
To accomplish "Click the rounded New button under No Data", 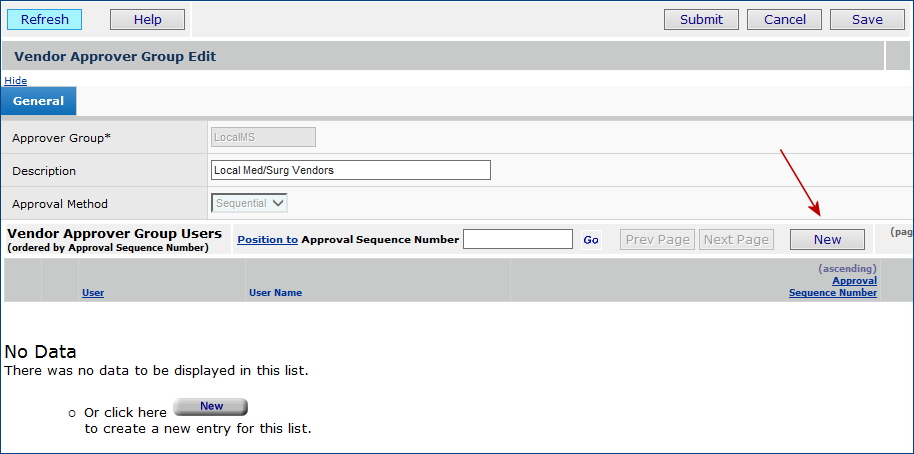I will 211,407.
